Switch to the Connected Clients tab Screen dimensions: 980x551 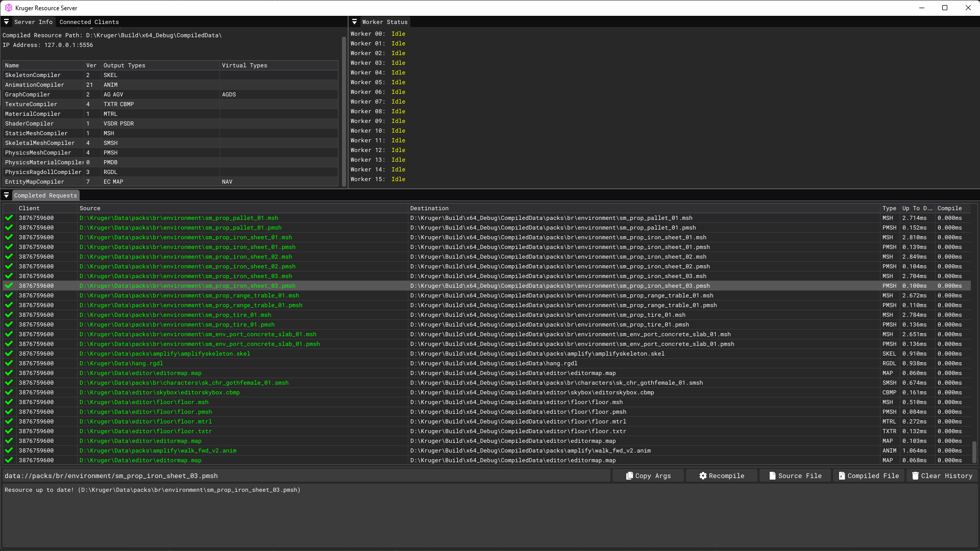(89, 22)
